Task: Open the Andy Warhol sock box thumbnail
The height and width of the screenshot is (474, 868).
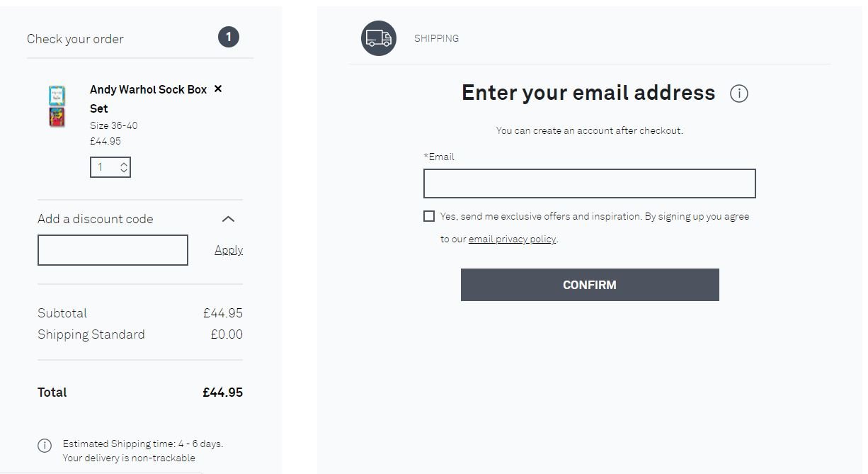Action: 57,106
